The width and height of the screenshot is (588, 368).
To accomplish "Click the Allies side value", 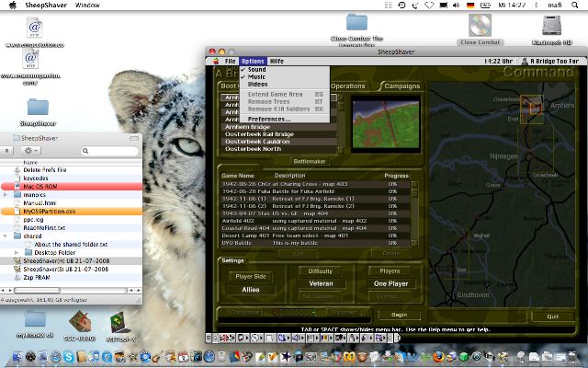I will [251, 290].
